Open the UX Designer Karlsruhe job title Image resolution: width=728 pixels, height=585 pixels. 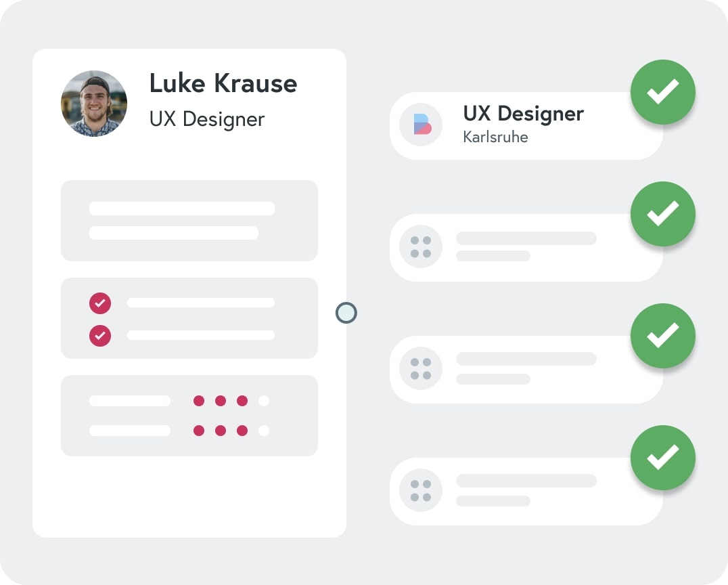[x=523, y=113]
